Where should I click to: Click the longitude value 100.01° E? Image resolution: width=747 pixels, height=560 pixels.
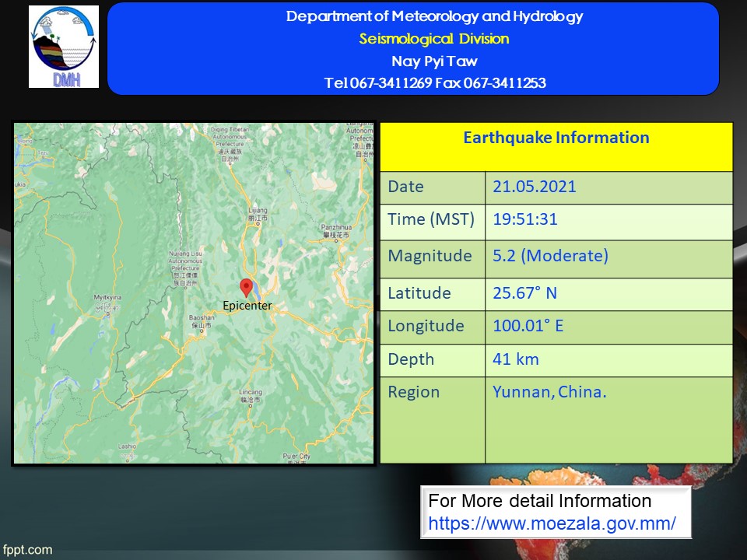click(528, 326)
